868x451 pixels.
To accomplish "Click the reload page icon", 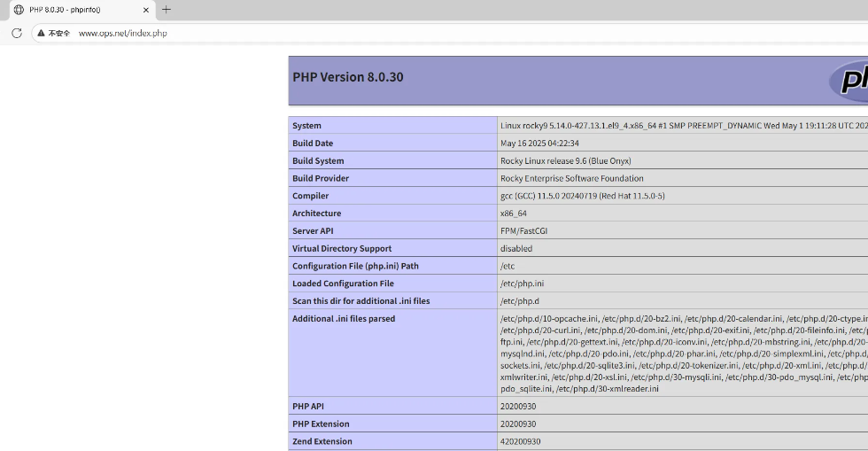I will [x=16, y=33].
